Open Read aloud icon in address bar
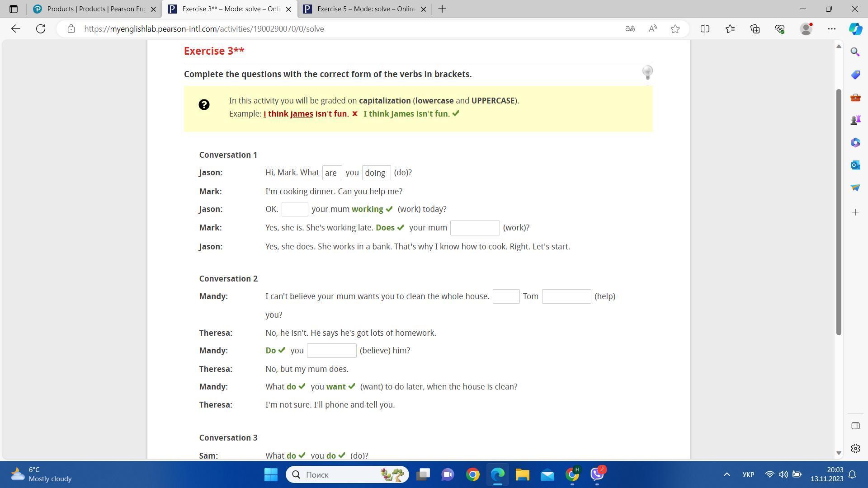 click(653, 29)
